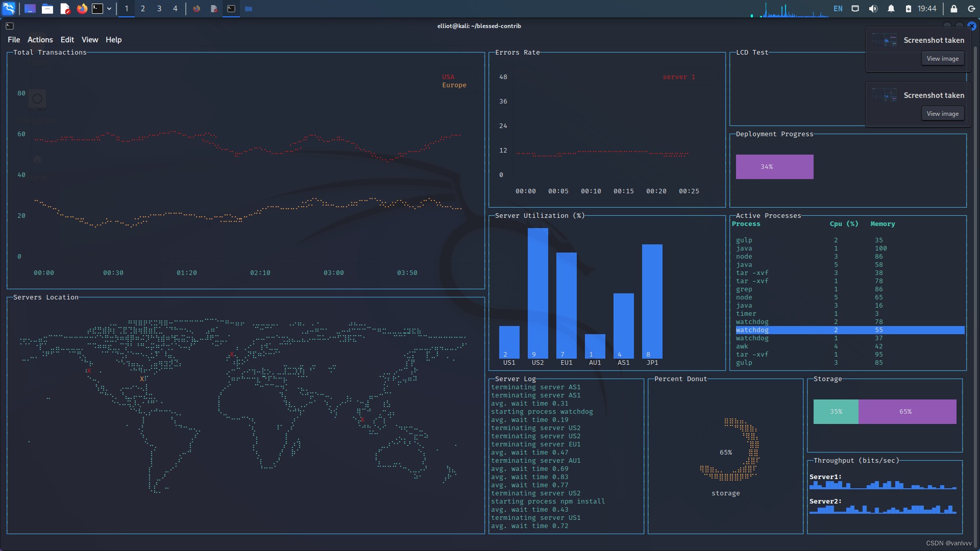This screenshot has height=551, width=980.
Task: Open the File menu
Action: tap(14, 39)
